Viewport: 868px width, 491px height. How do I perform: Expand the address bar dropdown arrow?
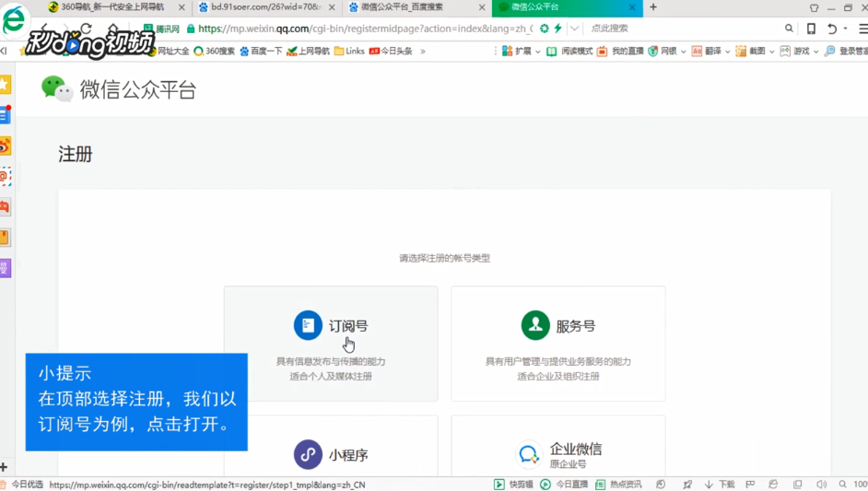[x=575, y=29]
